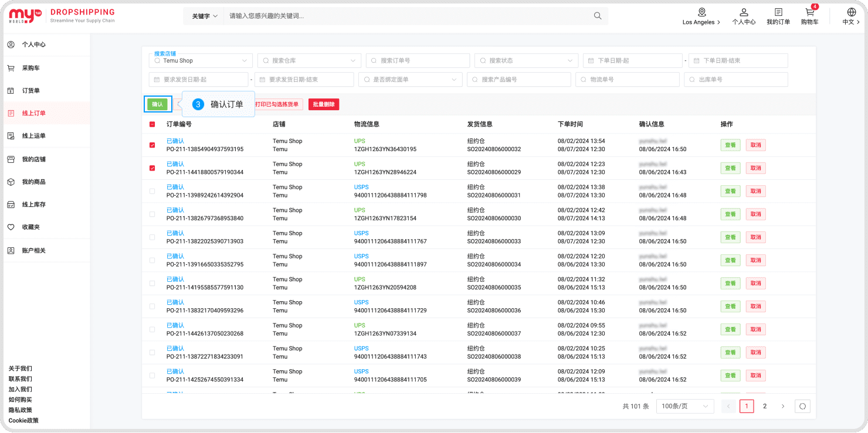868x433 pixels.
Task: Click tracking number 1ZGH1263YN36430195
Action: pos(385,149)
